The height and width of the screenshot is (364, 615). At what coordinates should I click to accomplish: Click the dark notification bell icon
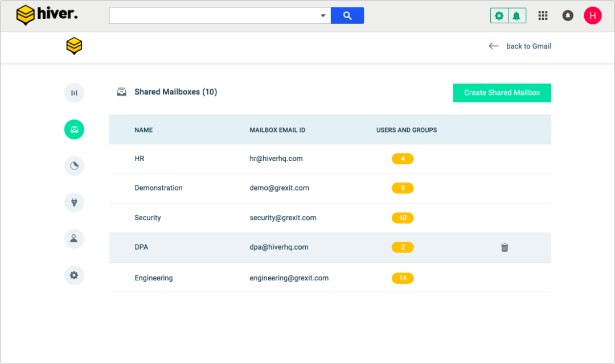point(568,15)
